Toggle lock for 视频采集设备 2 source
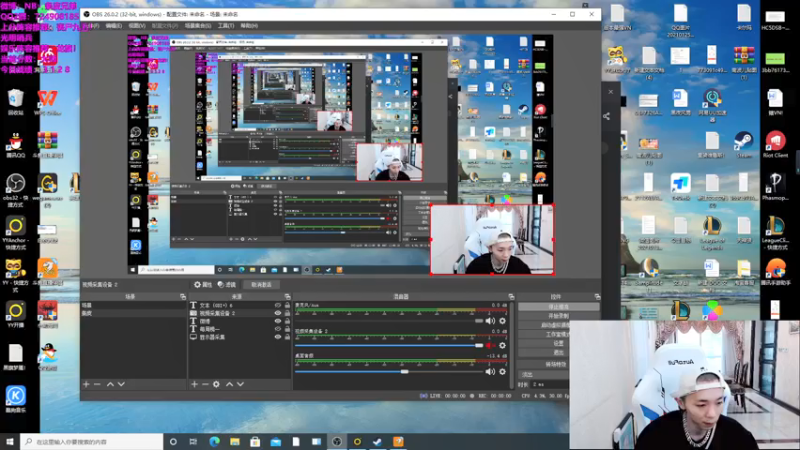800x450 pixels. coord(287,313)
